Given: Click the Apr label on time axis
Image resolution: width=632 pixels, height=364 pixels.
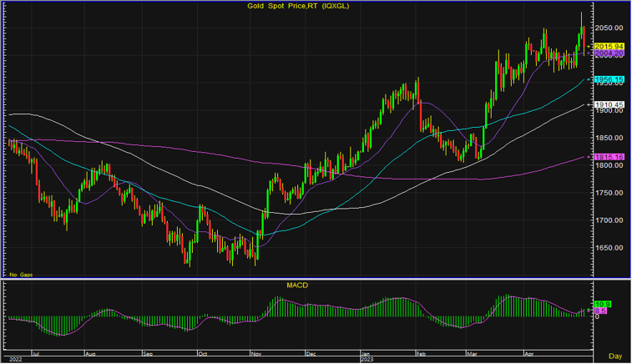Looking at the screenshot, I should (x=528, y=353).
